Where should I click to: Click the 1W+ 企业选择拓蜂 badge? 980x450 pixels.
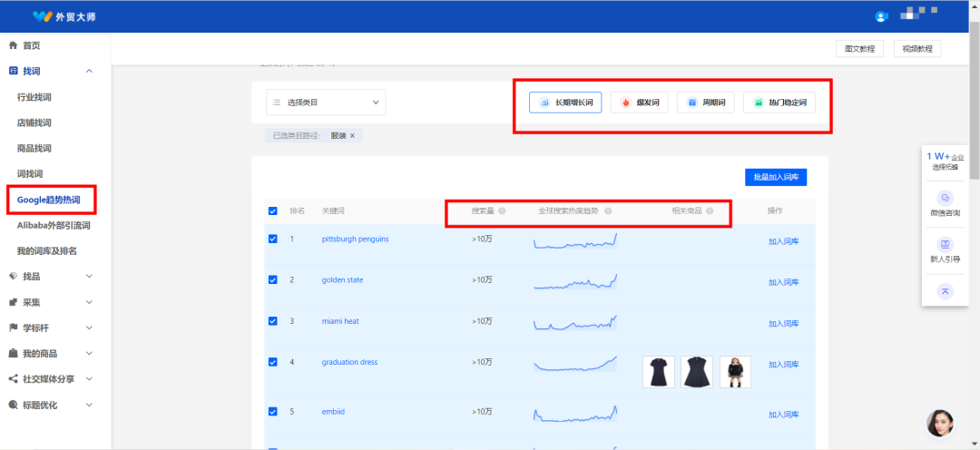coord(945,161)
